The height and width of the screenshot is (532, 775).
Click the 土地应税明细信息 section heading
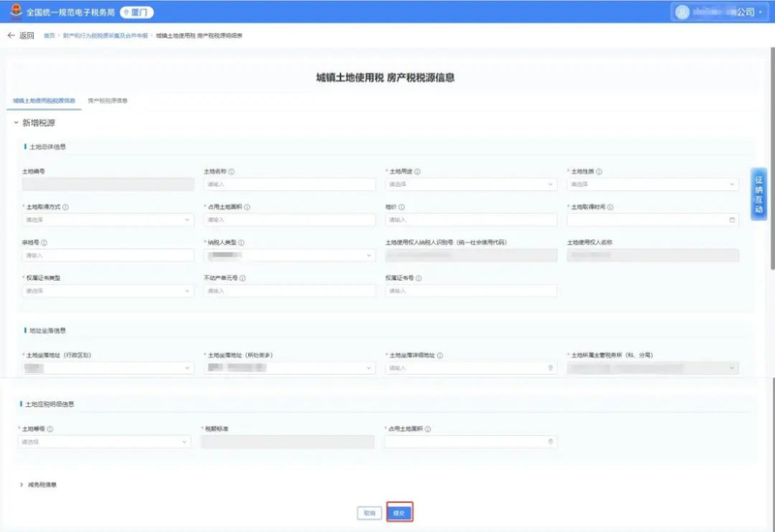[x=49, y=404]
